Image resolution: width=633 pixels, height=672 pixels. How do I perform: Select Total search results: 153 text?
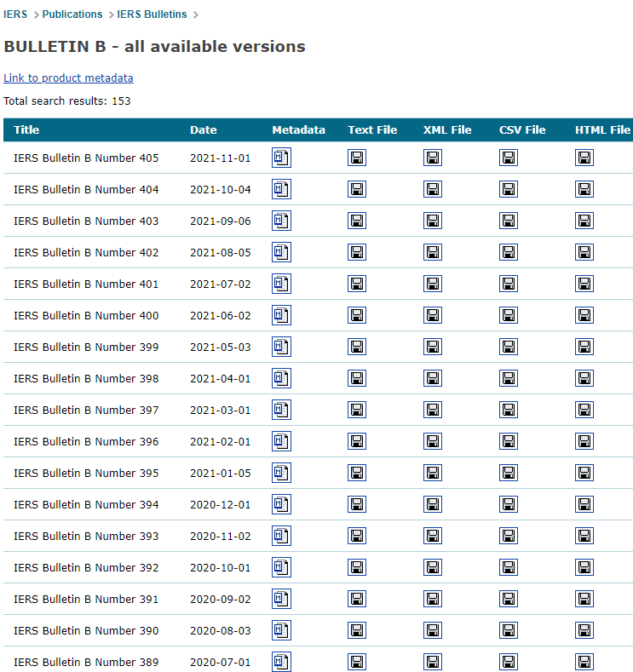pos(66,101)
